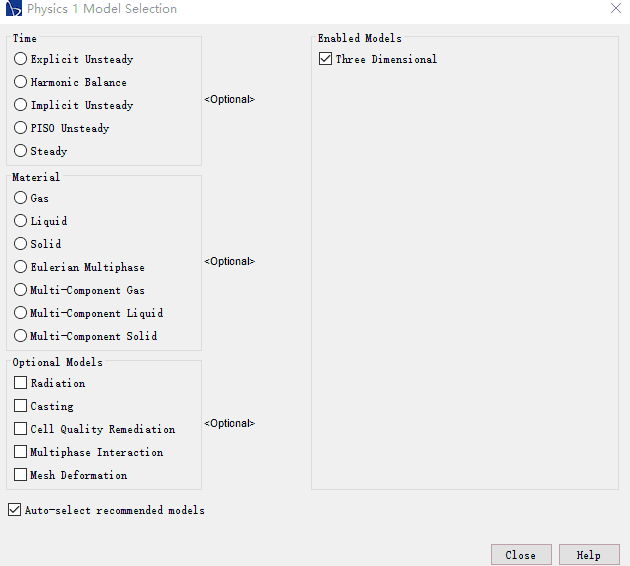Uncheck Three Dimensional enabled model
The image size is (630, 566).
click(x=325, y=59)
